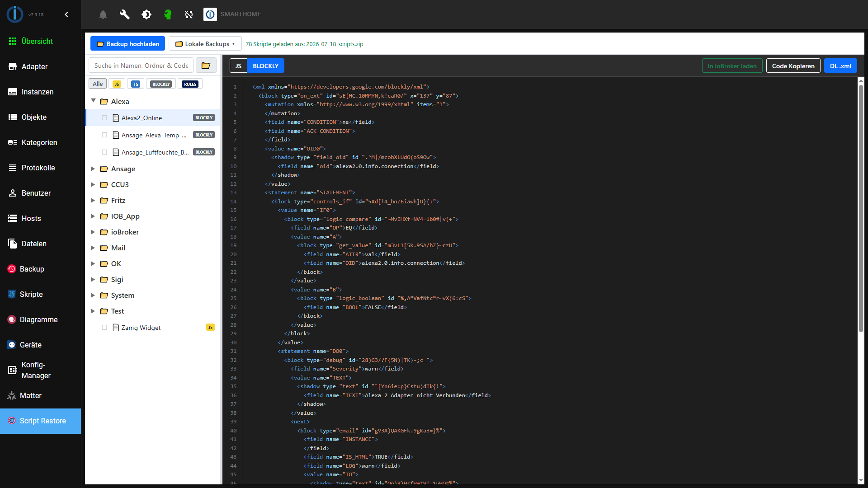Filter scripts by Alle
Image resolution: width=868 pixels, height=488 pixels.
[98, 84]
